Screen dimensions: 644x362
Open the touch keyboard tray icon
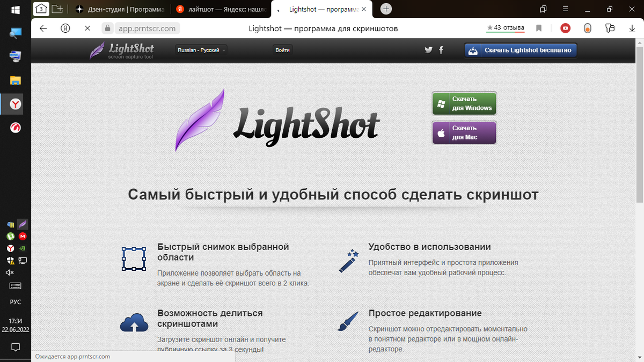(16, 286)
